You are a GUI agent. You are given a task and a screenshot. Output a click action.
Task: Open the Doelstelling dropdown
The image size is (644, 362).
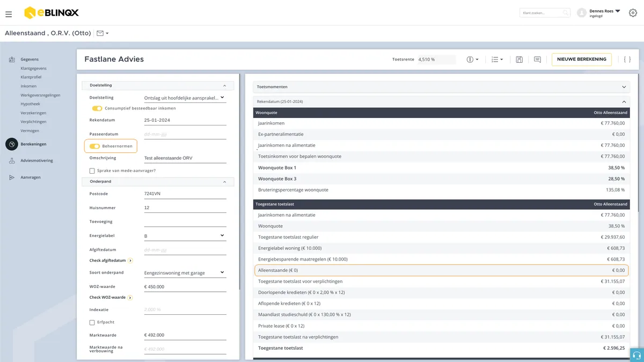(x=185, y=98)
